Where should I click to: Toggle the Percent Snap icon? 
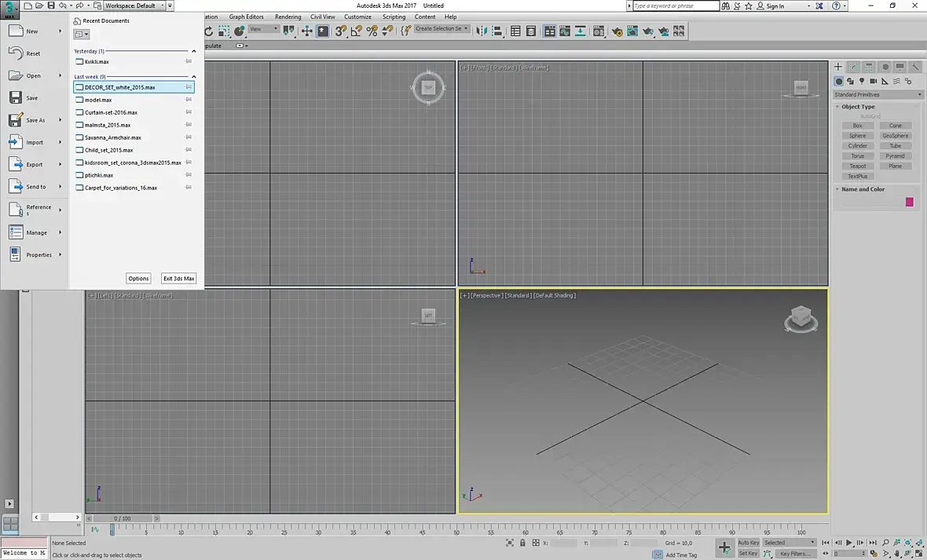point(372,31)
